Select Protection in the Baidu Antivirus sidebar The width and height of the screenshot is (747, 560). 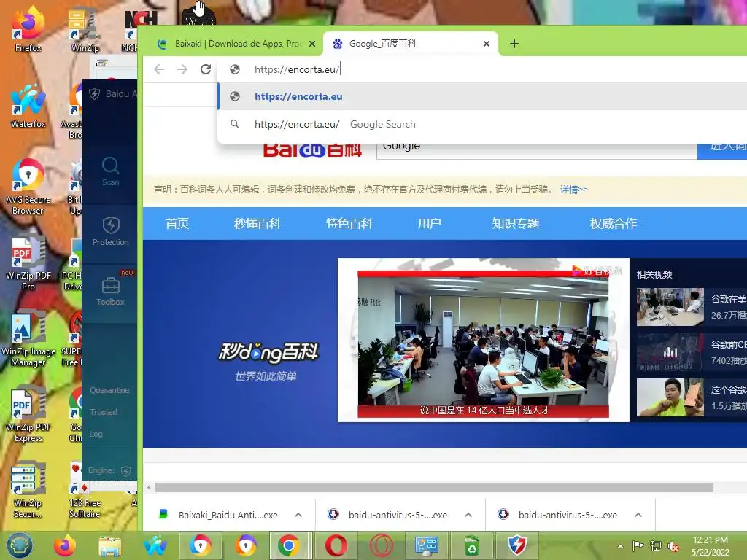click(x=110, y=232)
